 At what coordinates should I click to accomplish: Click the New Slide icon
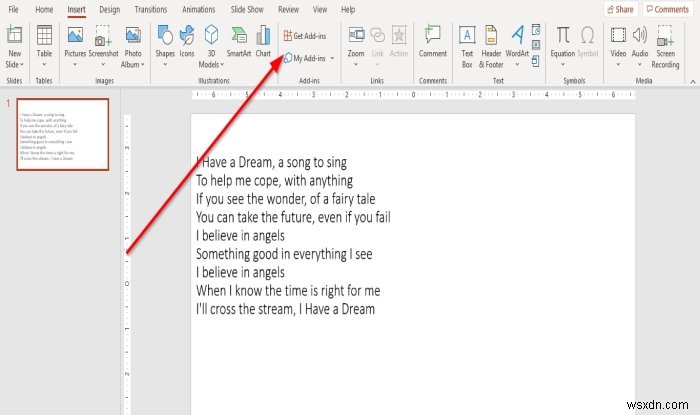tap(14, 35)
